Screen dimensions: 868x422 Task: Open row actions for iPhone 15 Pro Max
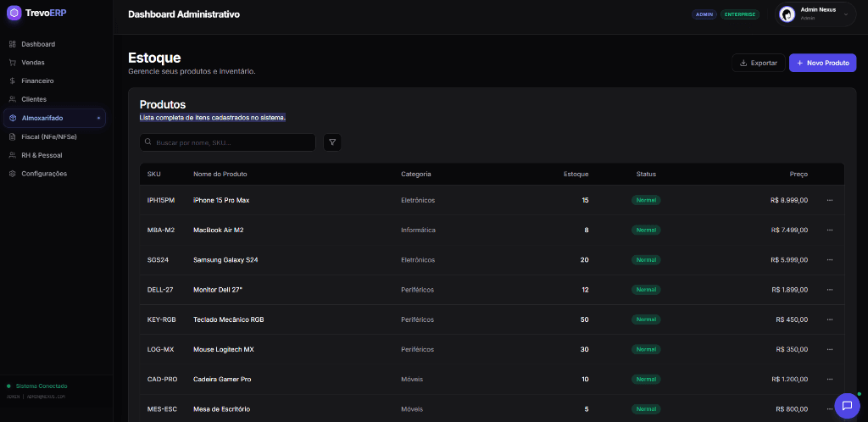(829, 200)
